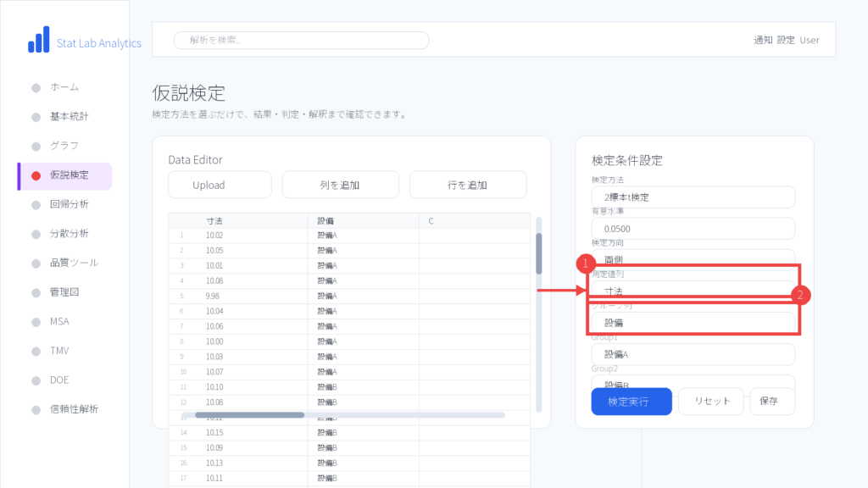Click the 有意水準 field showing 0.0500

pyautogui.click(x=693, y=229)
